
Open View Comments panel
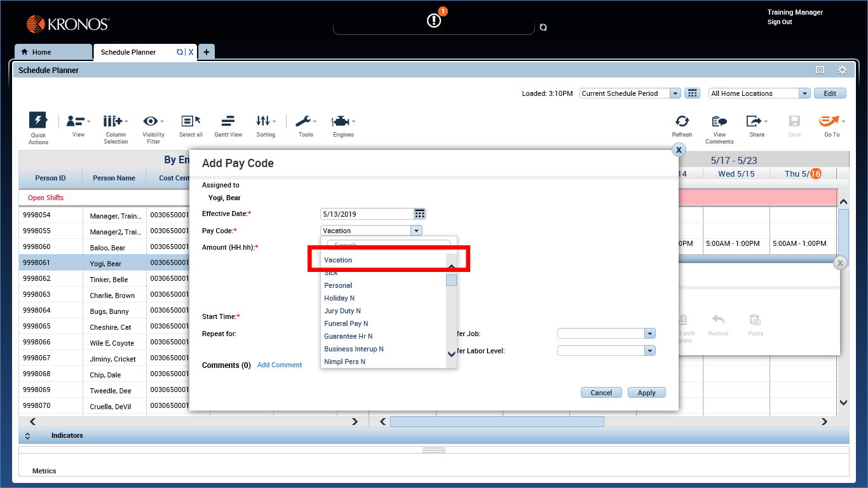pos(719,121)
